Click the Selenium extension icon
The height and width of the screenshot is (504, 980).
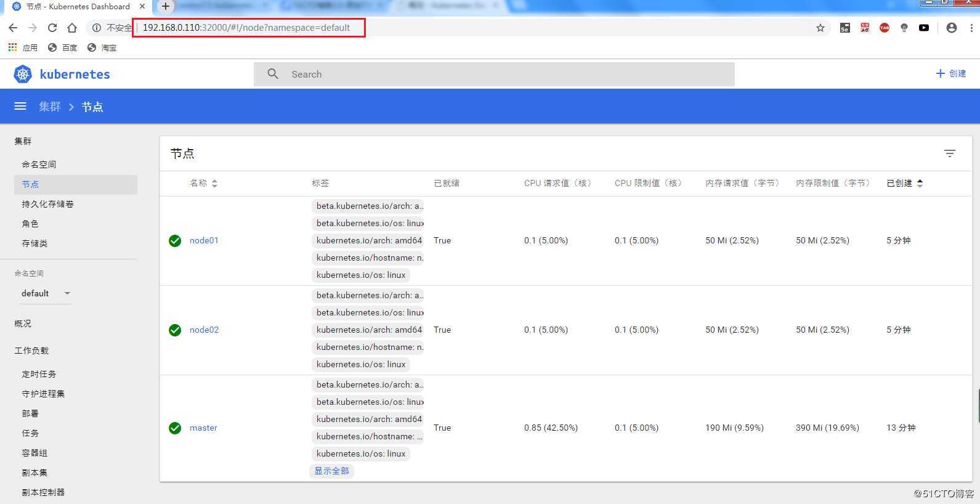tap(845, 28)
